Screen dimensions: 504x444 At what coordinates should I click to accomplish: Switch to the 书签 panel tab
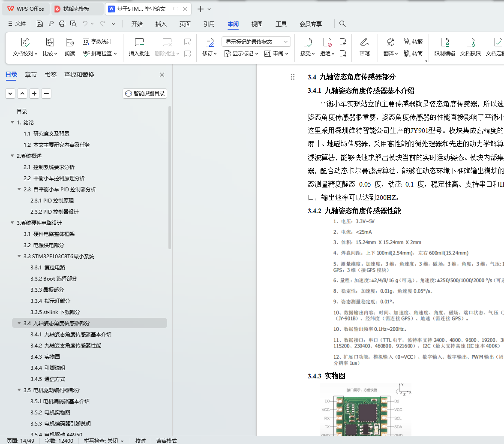[51, 75]
